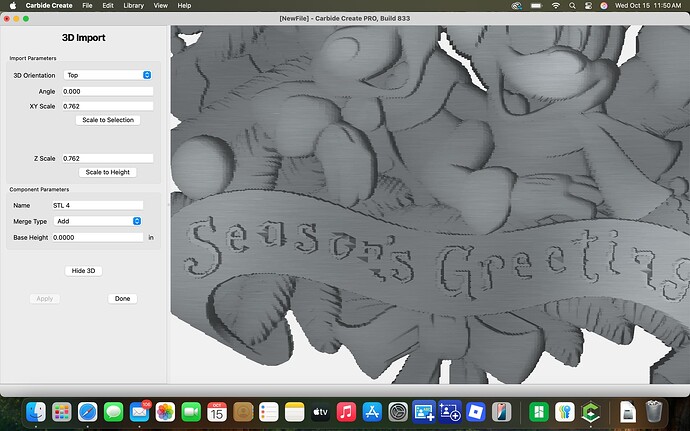The height and width of the screenshot is (431, 690).
Task: Click the Wi-Fi icon in menu bar
Action: pyautogui.click(x=556, y=6)
